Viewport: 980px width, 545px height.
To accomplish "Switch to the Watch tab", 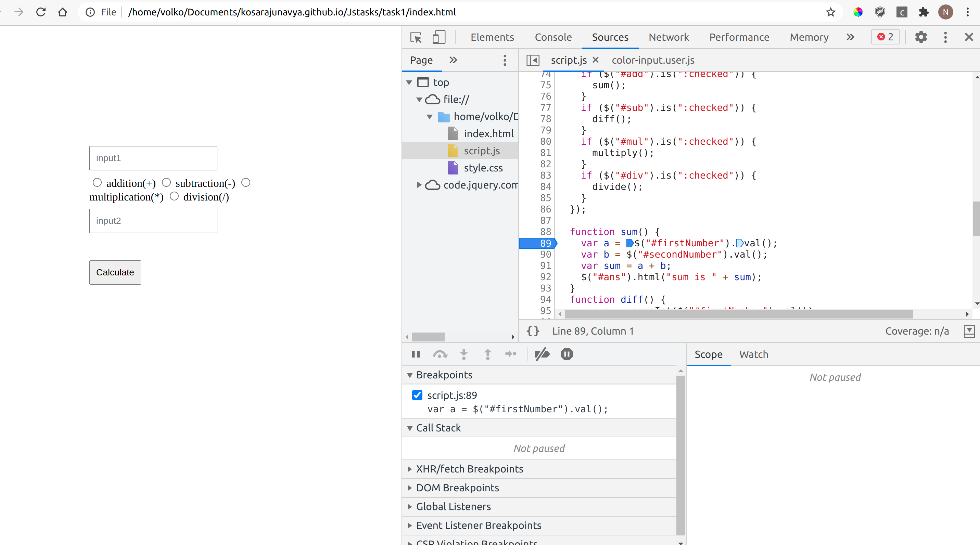I will (754, 354).
